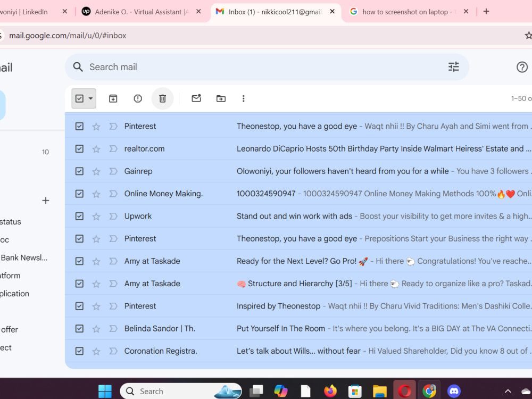Open the Windows Start menu

(x=105, y=391)
